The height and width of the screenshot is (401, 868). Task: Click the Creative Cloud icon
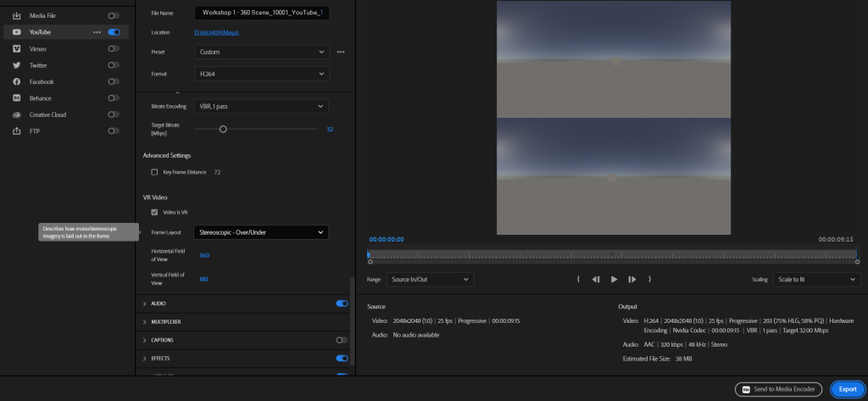tap(17, 114)
